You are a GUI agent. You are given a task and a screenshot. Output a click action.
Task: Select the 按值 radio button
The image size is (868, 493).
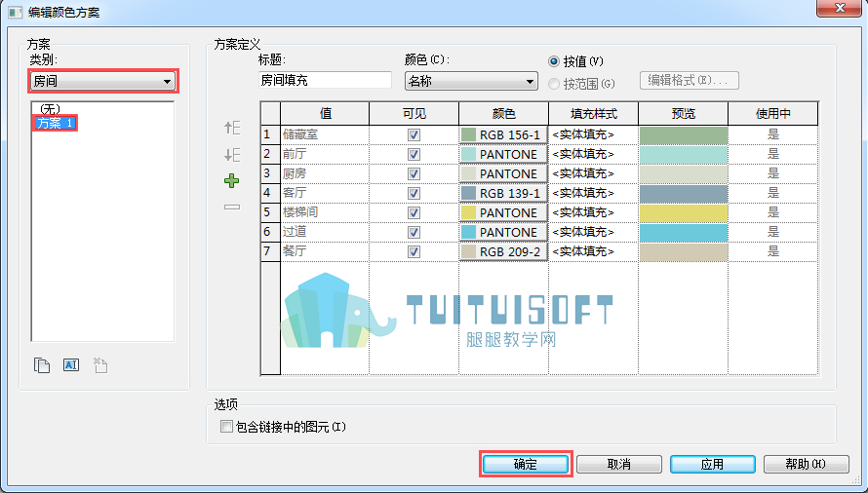coord(554,61)
